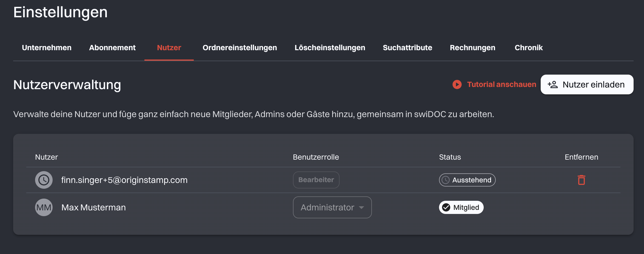644x254 pixels.
Task: Open the Suchattribute tab
Action: (407, 48)
